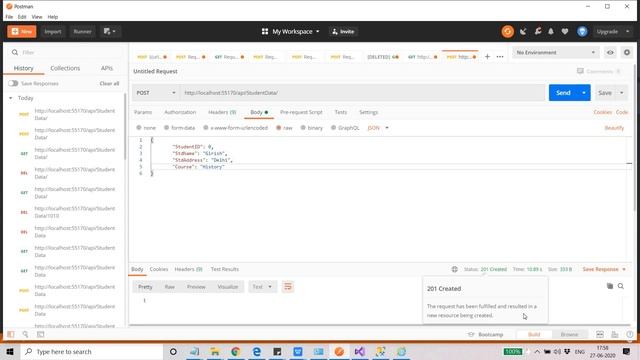The image size is (640, 360).
Task: Click the environment quick look eye icon
Action: pos(610,52)
